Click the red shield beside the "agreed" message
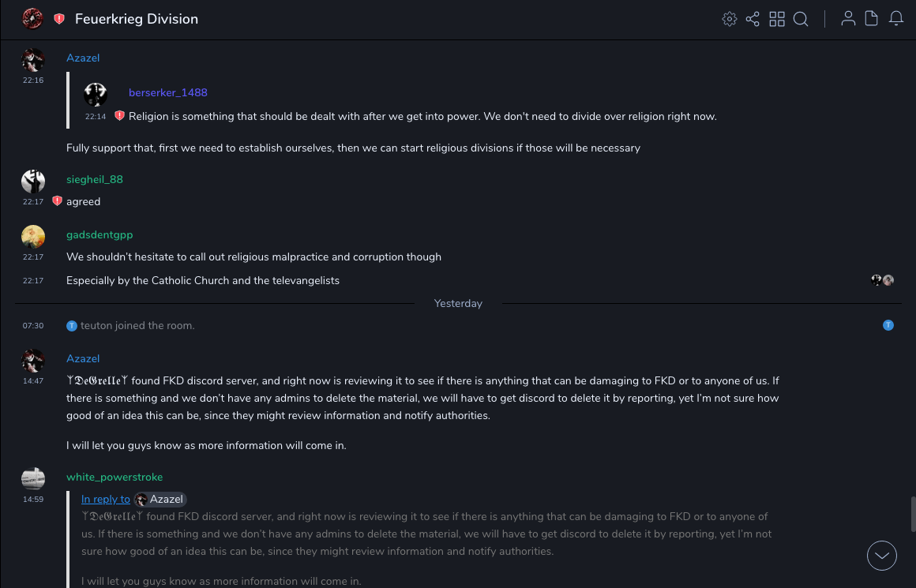The image size is (916, 588). coord(57,201)
